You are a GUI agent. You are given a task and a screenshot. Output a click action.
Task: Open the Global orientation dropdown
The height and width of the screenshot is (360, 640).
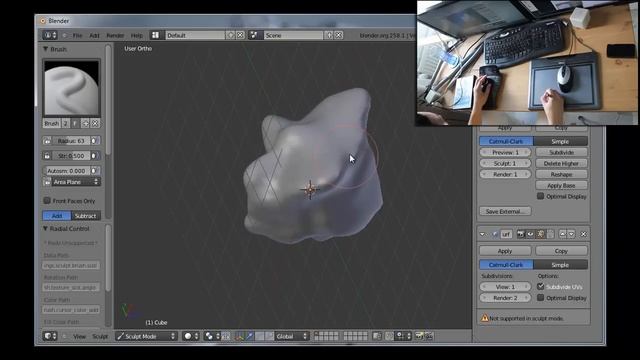[x=291, y=336]
